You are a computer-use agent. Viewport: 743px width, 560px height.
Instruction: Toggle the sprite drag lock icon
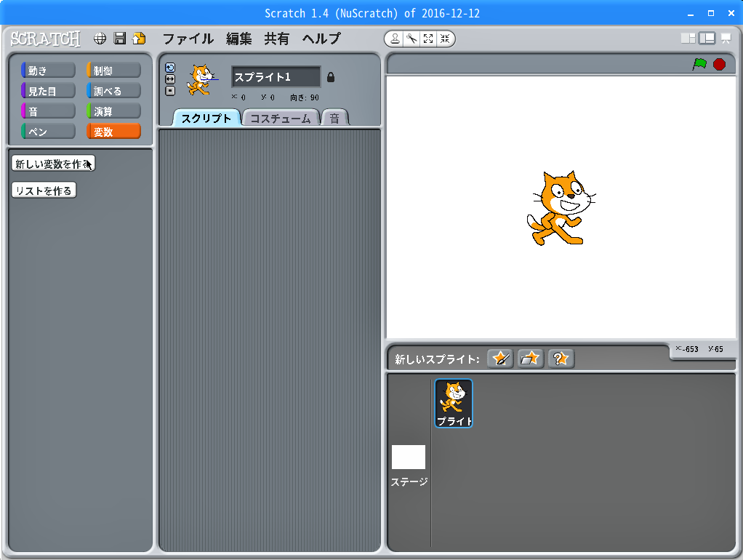coord(331,77)
